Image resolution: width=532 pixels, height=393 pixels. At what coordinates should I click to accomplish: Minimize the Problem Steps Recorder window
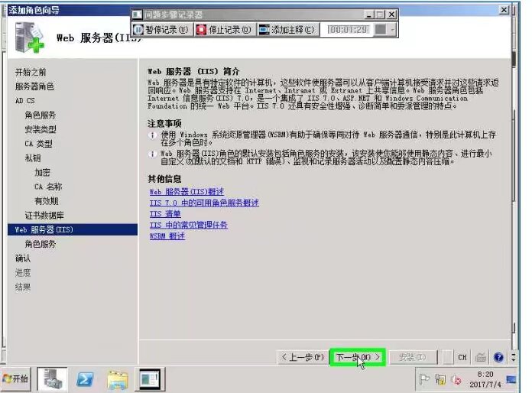pyautogui.click(x=369, y=15)
